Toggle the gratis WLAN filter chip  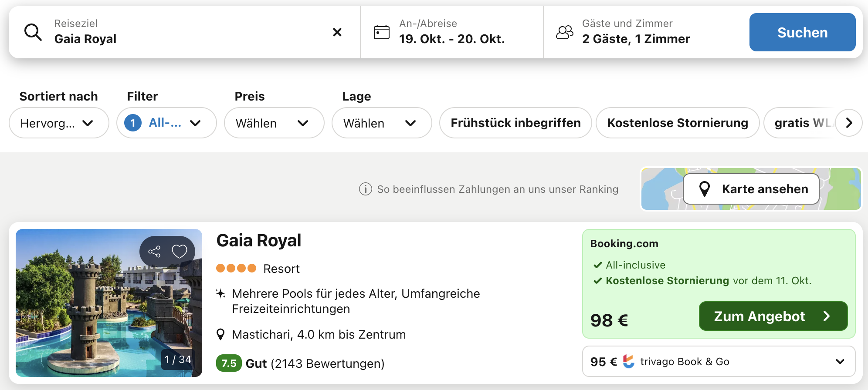(x=800, y=123)
